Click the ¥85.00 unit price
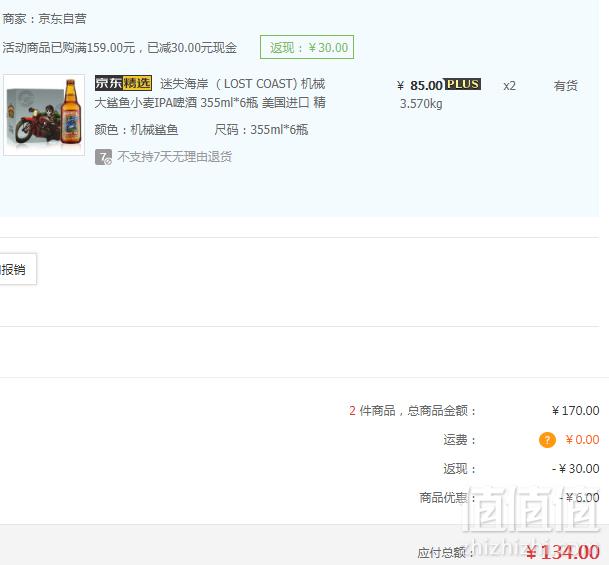 click(x=420, y=85)
